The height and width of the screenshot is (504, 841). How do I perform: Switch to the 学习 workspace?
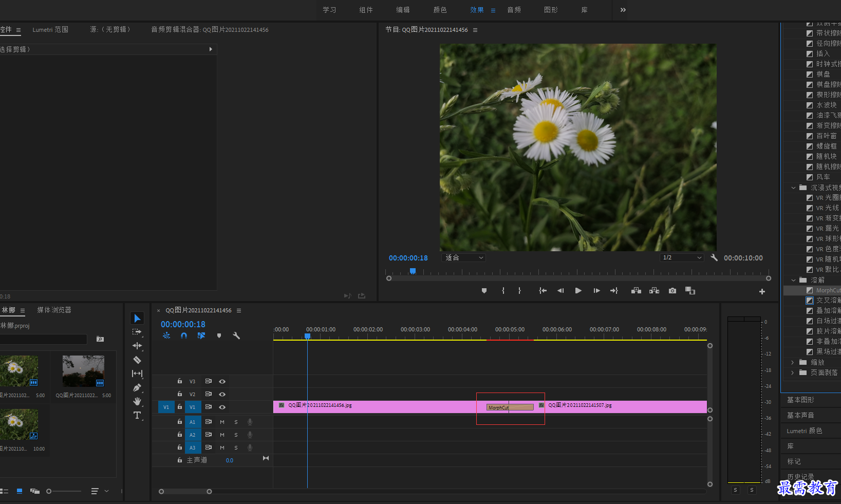point(329,10)
